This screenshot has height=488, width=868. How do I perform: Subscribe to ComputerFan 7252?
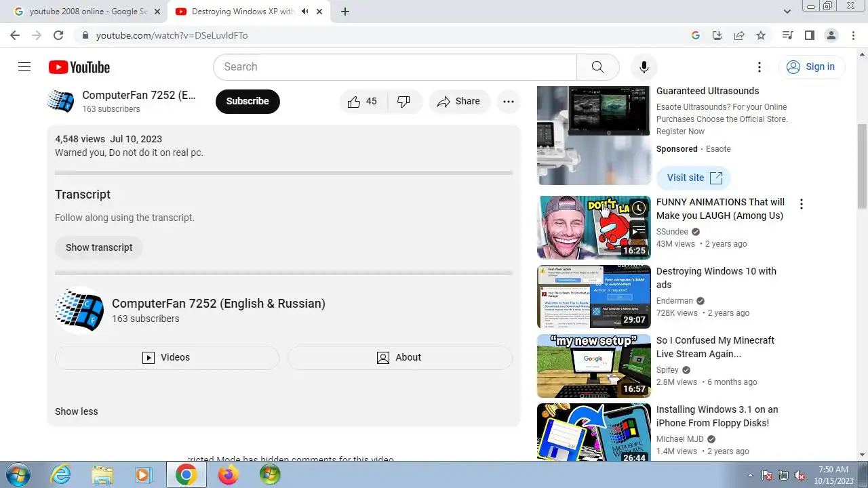(x=248, y=101)
